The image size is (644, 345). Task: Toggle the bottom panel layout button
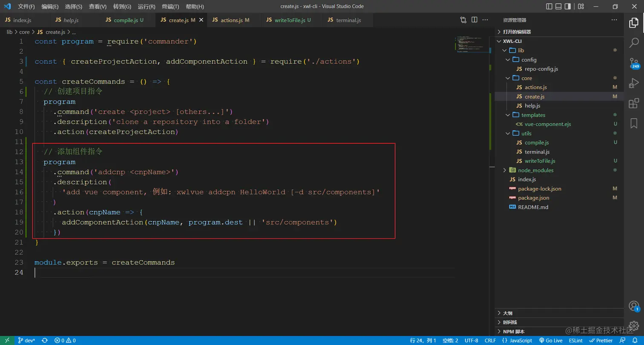coord(558,6)
